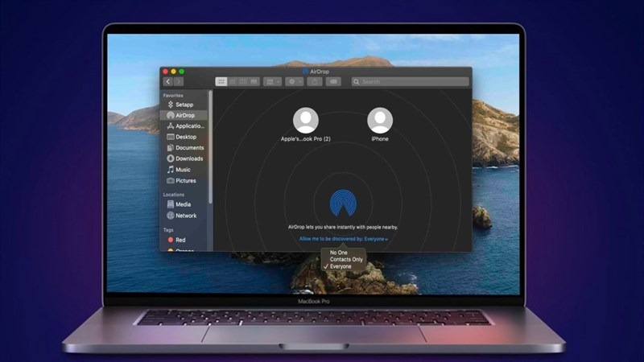Switch to gallery view

[254, 82]
